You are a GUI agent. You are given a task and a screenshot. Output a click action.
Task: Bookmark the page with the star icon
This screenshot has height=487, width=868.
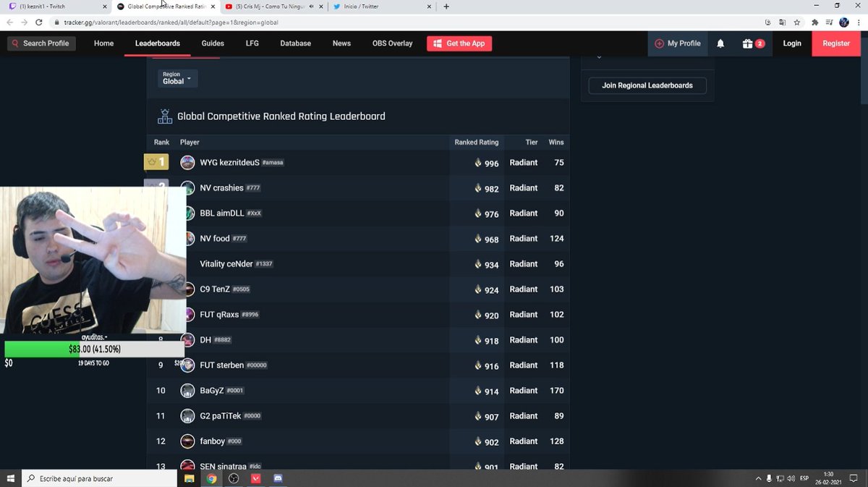pyautogui.click(x=796, y=22)
